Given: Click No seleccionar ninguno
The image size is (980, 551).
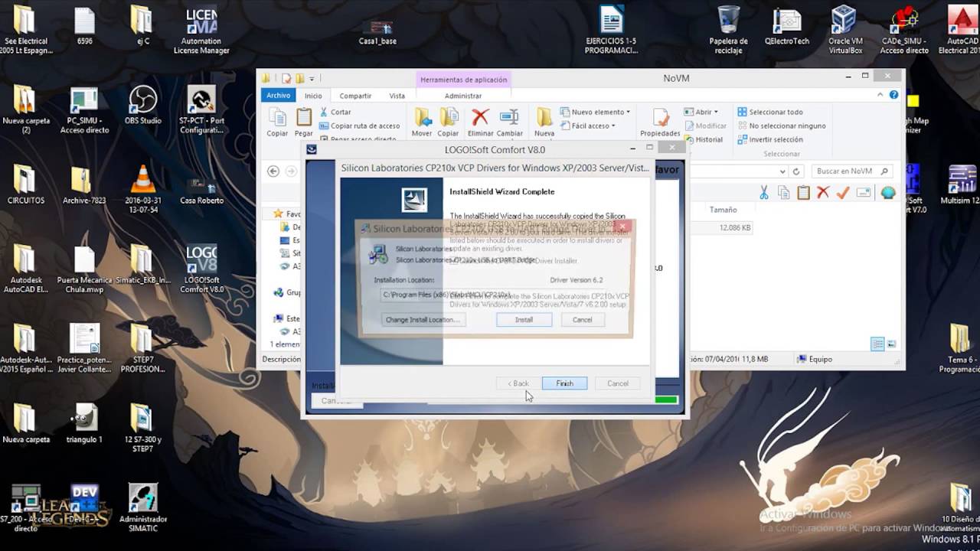Looking at the screenshot, I should [782, 126].
